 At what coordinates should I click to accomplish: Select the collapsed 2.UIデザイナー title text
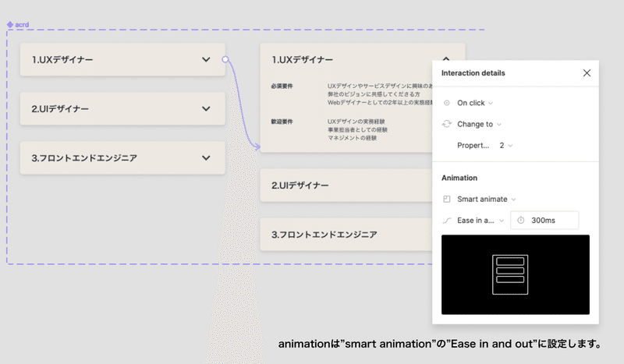60,108
